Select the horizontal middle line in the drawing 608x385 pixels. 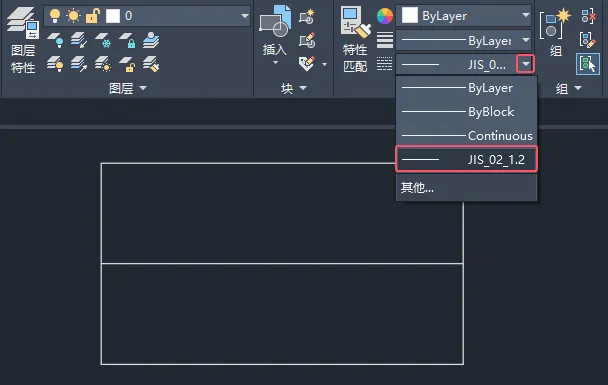[x=282, y=264]
